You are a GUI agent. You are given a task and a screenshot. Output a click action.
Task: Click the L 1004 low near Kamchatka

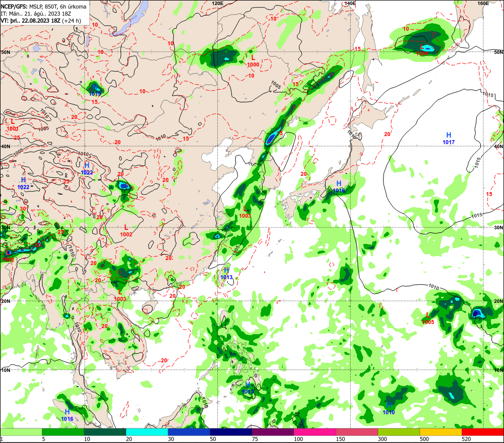422,50
